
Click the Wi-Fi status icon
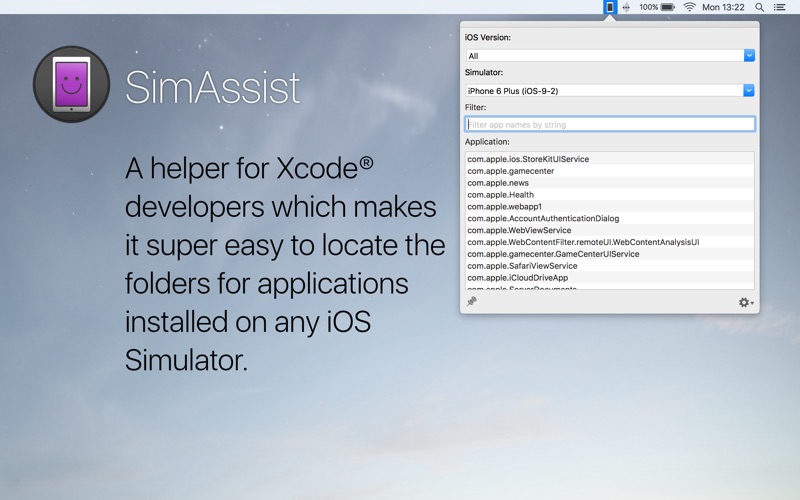tap(689, 7)
